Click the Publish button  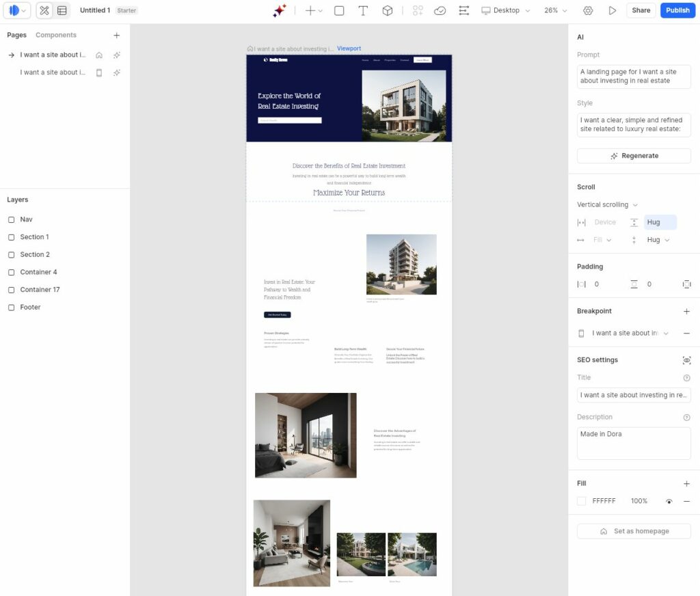point(677,10)
